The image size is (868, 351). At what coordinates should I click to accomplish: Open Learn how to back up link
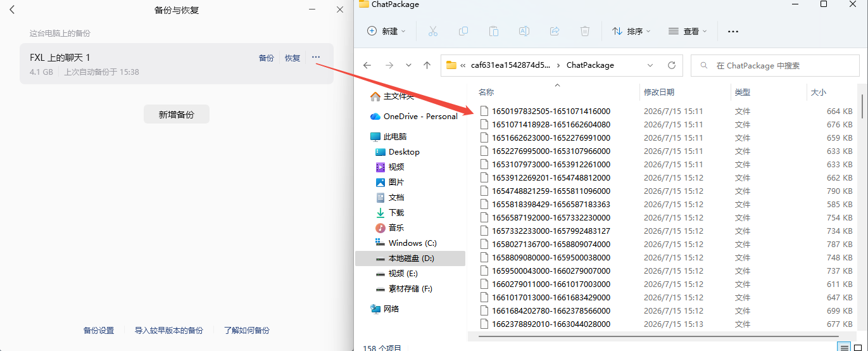click(x=246, y=331)
